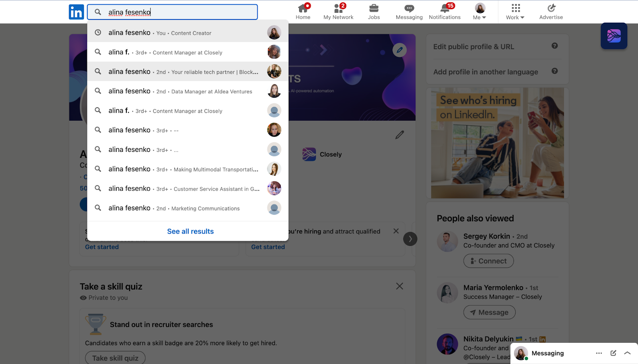The height and width of the screenshot is (364, 638).
Task: Select the 'Marketing Communications' suggestion
Action: coord(188,208)
